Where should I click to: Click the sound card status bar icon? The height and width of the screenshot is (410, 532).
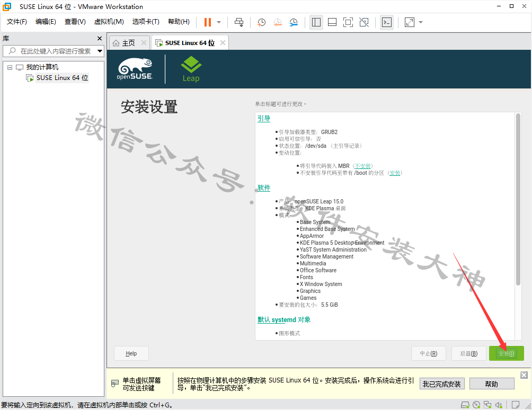[x=499, y=405]
